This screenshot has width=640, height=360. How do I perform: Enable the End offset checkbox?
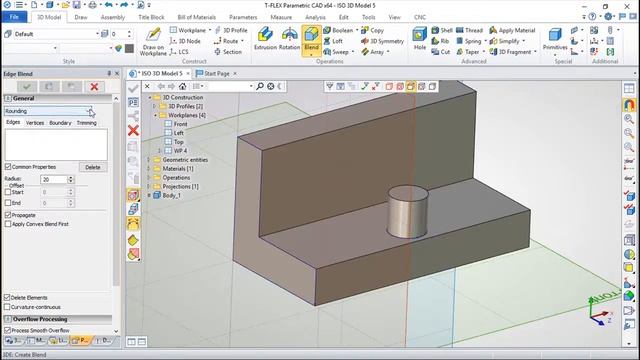[x=8, y=202]
